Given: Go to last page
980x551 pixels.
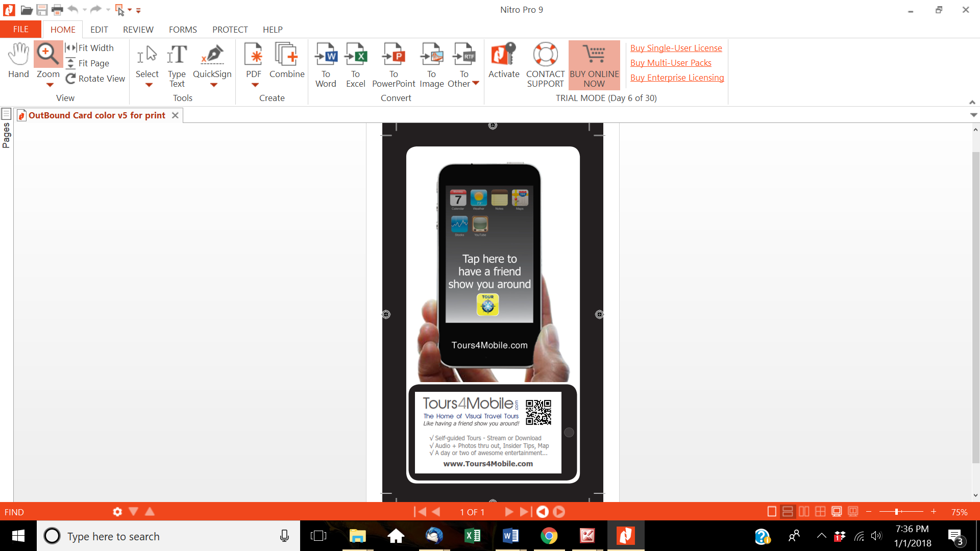Looking at the screenshot, I should [526, 512].
